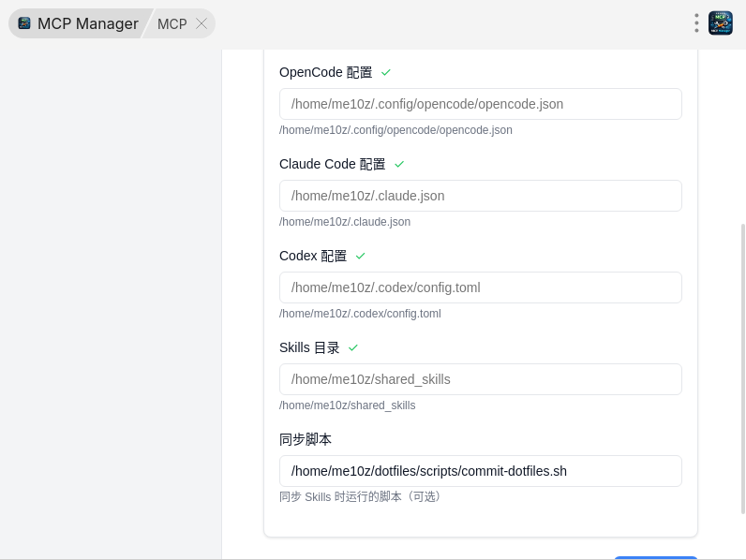Select the MCP Manager tab
Screen dimensions: 746x560
click(79, 23)
